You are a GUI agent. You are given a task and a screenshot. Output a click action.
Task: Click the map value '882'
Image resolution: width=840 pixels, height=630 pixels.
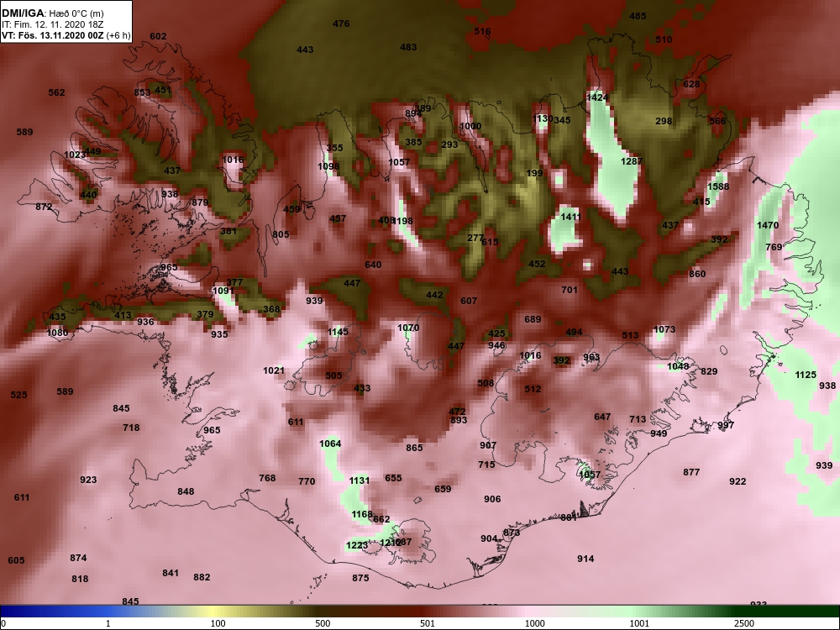202,577
